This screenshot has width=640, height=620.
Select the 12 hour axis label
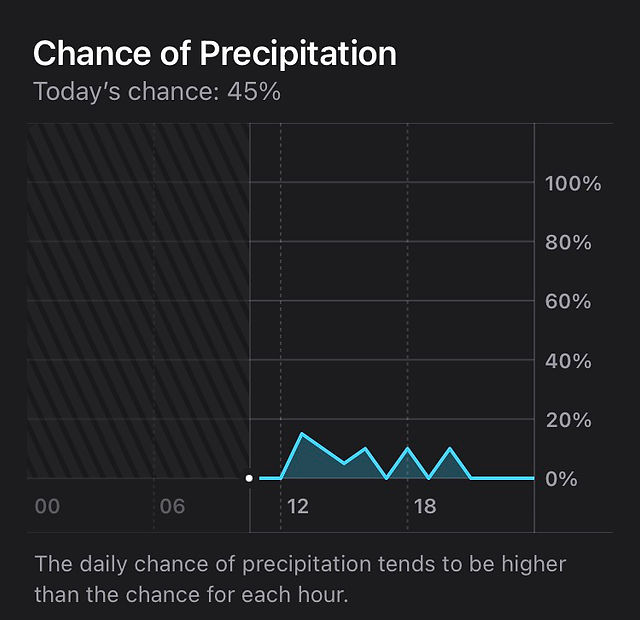click(298, 507)
